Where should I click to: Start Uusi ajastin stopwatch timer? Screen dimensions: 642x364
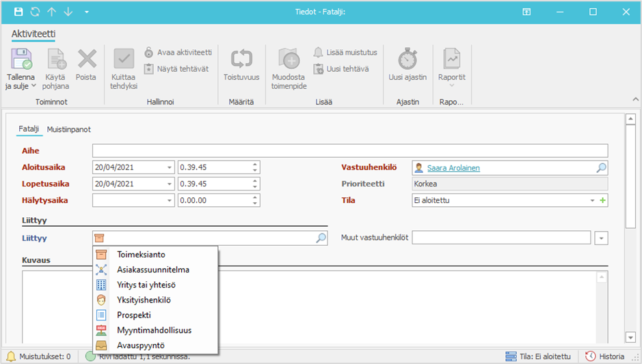click(407, 59)
